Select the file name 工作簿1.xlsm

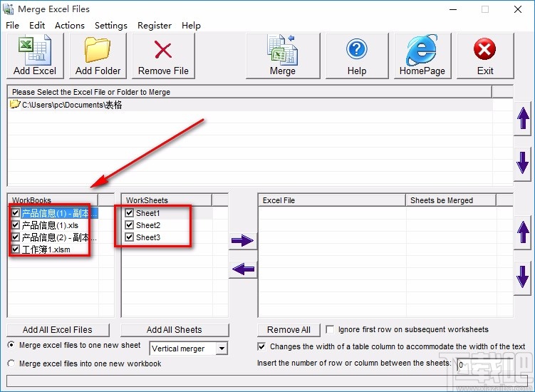[46, 249]
